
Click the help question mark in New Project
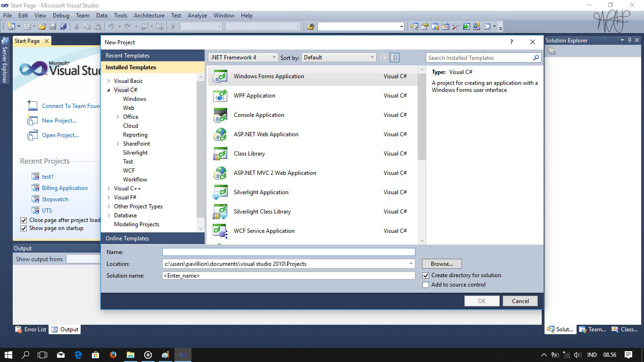tap(512, 42)
